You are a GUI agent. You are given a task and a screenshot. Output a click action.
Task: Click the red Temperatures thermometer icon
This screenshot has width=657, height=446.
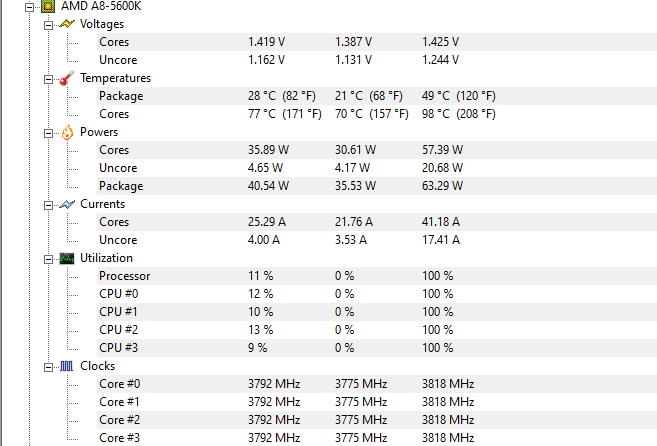pos(67,78)
